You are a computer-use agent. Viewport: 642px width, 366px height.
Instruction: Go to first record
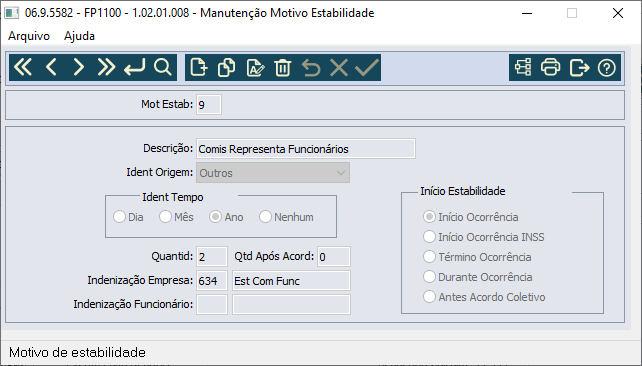(23, 67)
